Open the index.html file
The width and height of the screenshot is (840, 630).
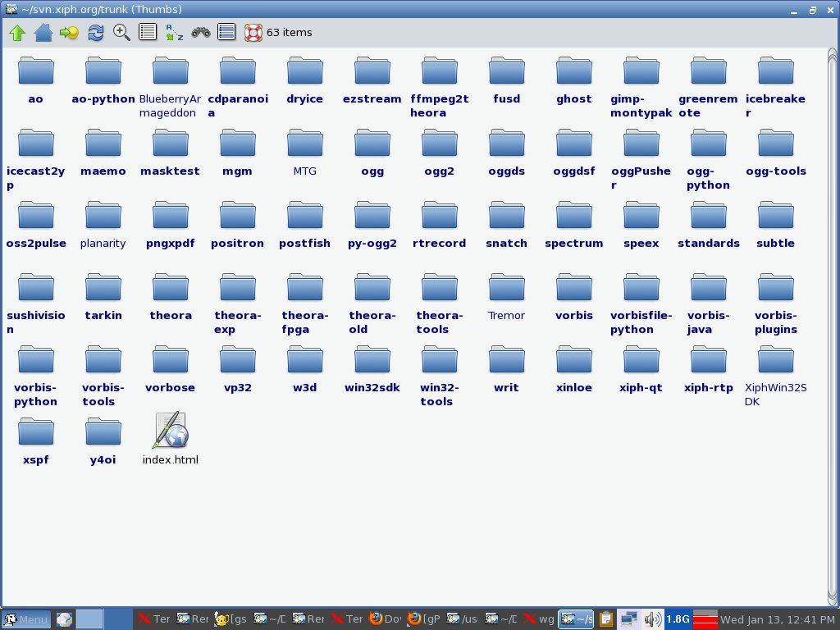click(171, 439)
